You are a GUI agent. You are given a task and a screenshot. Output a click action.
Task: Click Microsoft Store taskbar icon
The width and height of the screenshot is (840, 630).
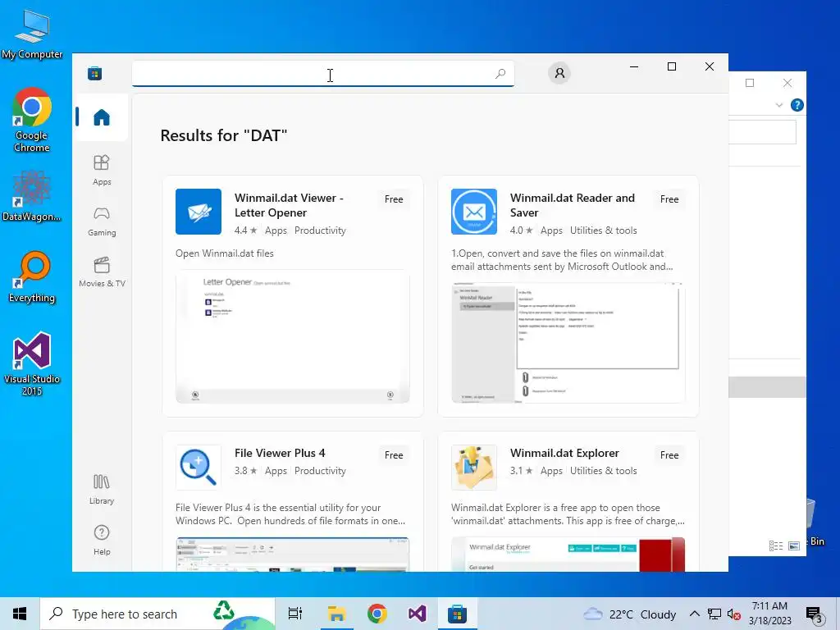[457, 614]
